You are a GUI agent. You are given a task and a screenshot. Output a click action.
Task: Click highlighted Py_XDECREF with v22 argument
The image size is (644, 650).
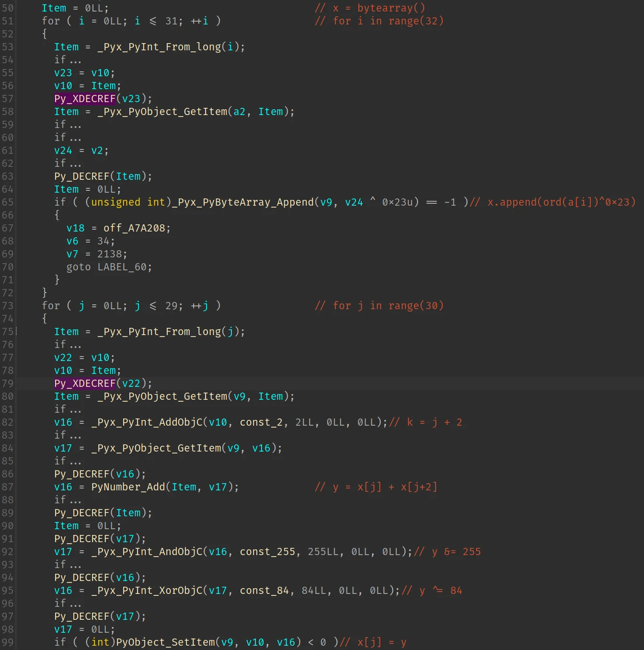pos(85,383)
